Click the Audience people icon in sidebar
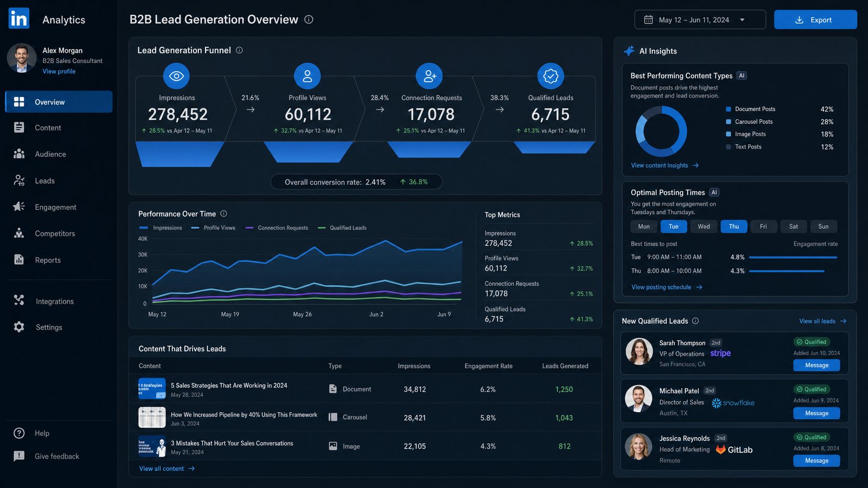Screen dimensions: 868x488 (19, 154)
